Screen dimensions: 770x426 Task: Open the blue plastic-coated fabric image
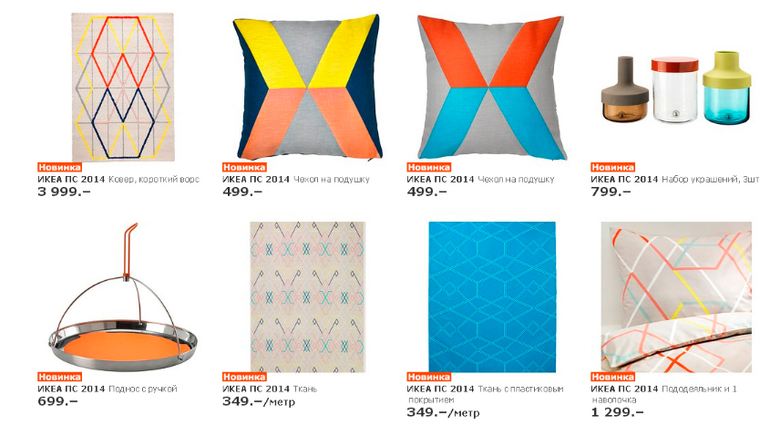click(x=492, y=297)
